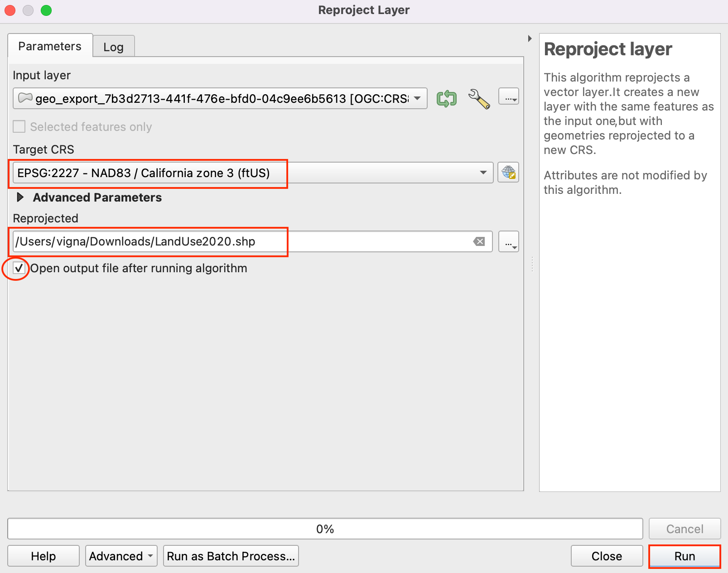
Task: Expand Advanced Parameters section
Action: click(20, 197)
